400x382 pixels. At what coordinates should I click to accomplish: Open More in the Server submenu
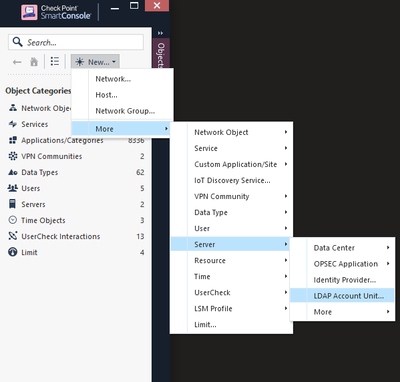click(x=342, y=312)
